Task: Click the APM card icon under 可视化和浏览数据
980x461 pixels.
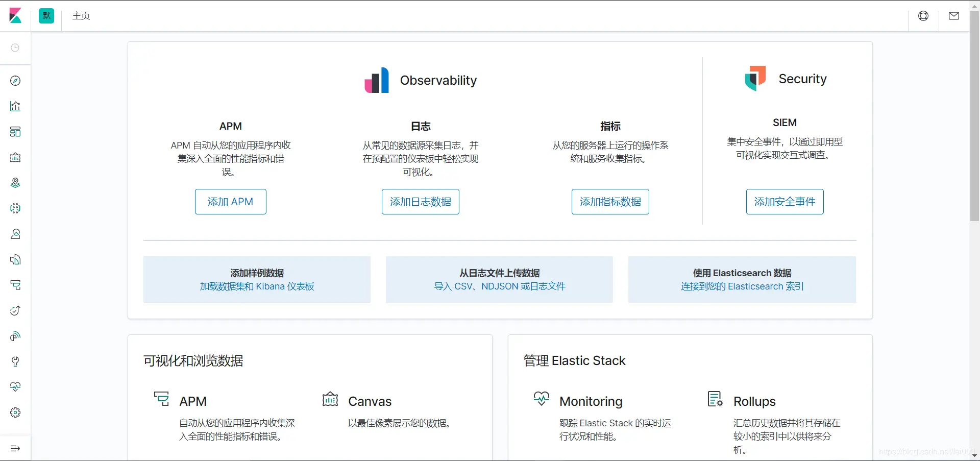Action: point(162,399)
